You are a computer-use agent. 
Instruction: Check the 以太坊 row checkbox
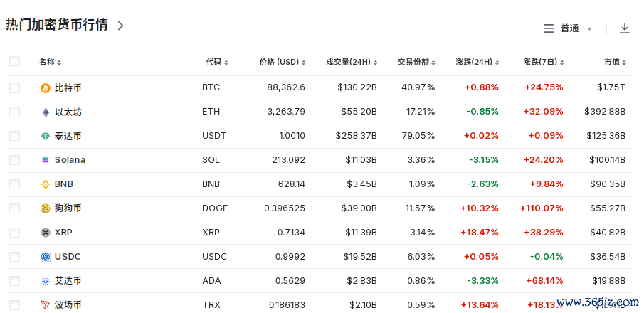pyautogui.click(x=14, y=112)
